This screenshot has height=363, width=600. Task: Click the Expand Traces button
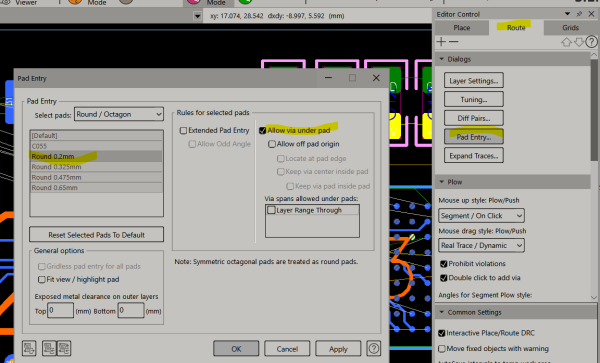[474, 156]
